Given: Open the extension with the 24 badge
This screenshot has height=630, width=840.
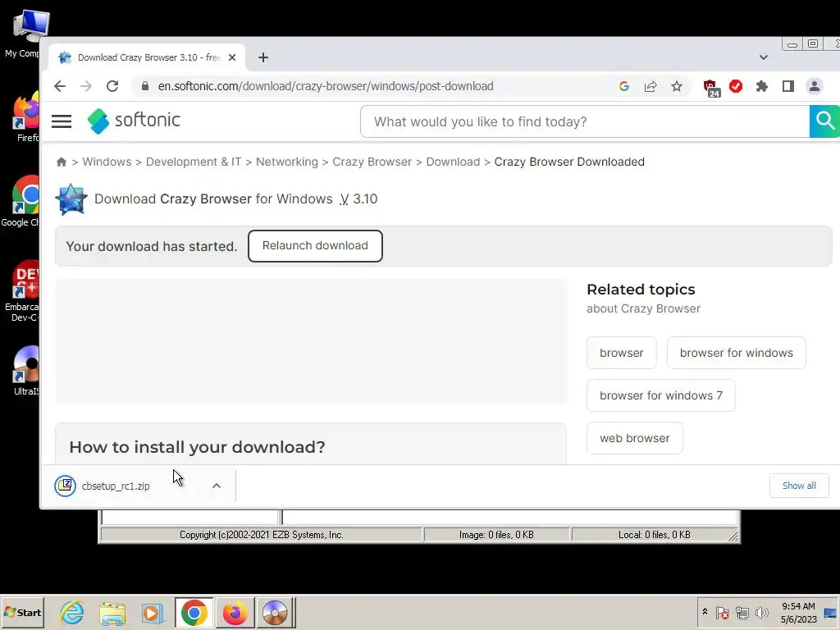Looking at the screenshot, I should 711,87.
